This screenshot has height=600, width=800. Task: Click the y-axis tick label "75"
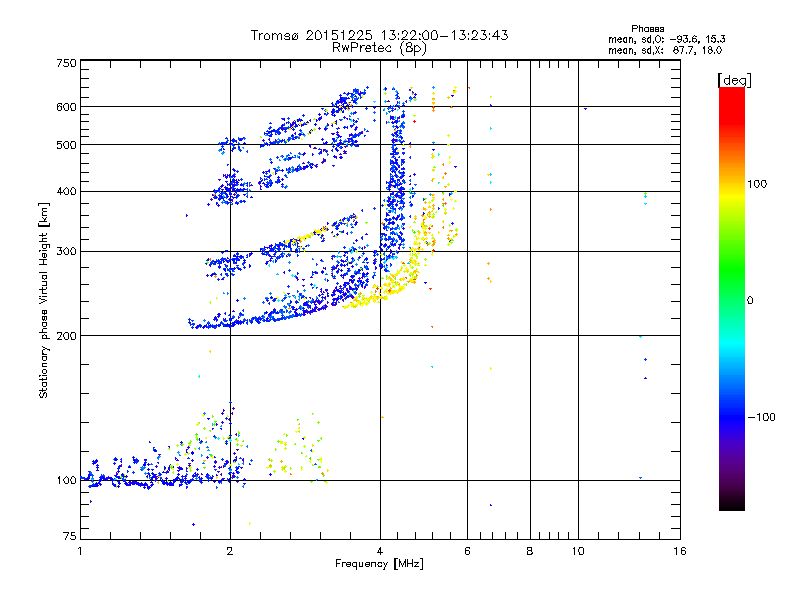coord(70,536)
